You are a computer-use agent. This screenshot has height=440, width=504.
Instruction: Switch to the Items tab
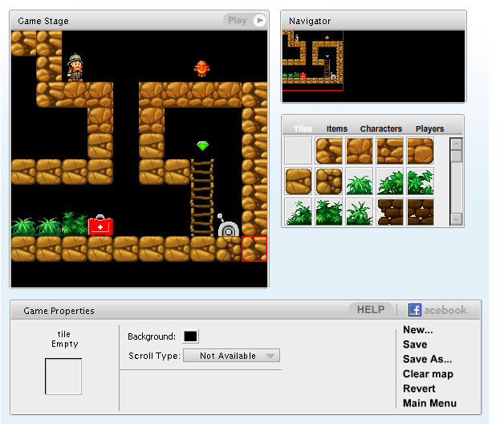click(337, 128)
